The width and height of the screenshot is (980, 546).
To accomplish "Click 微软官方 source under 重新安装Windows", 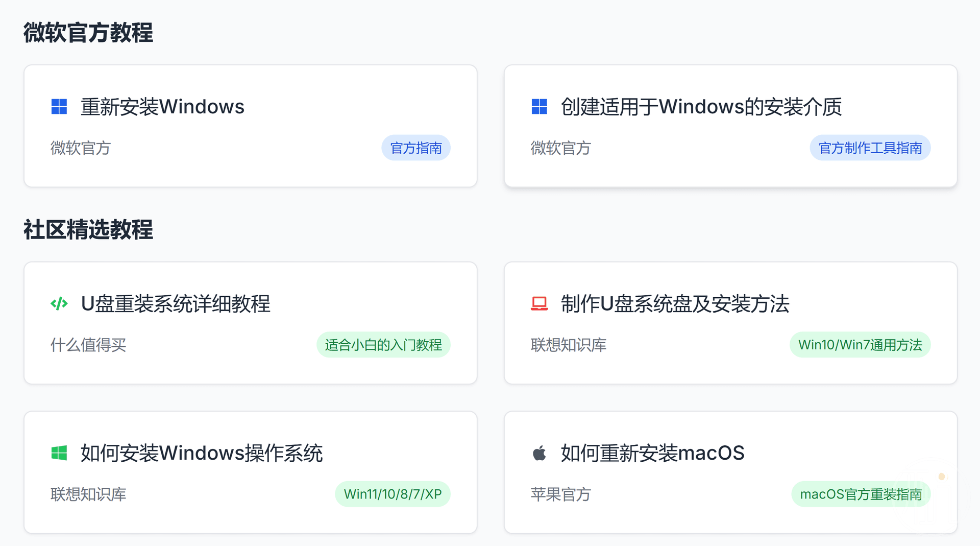I will [x=81, y=148].
